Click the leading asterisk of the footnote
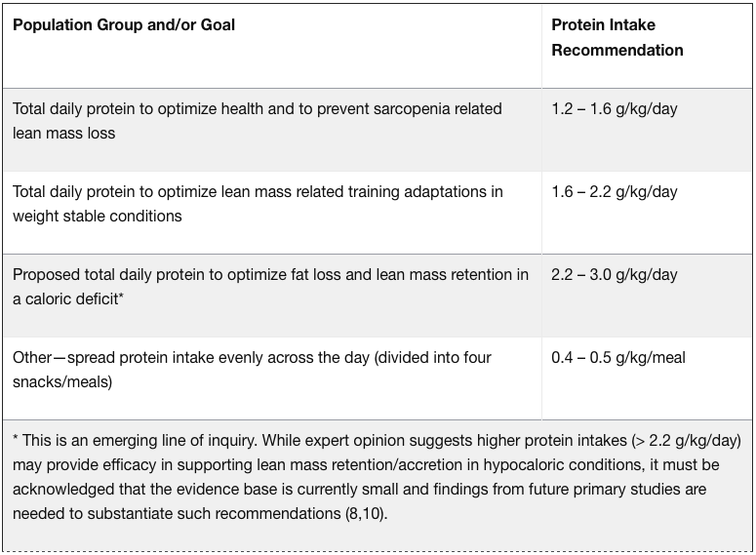The width and height of the screenshot is (756, 555). click(16, 441)
